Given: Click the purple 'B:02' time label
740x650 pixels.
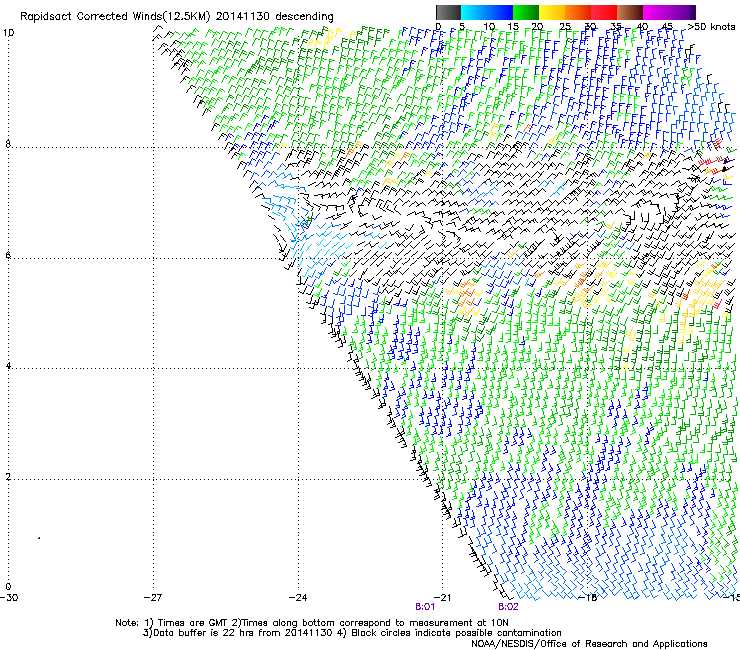Looking at the screenshot, I should click(x=508, y=607).
